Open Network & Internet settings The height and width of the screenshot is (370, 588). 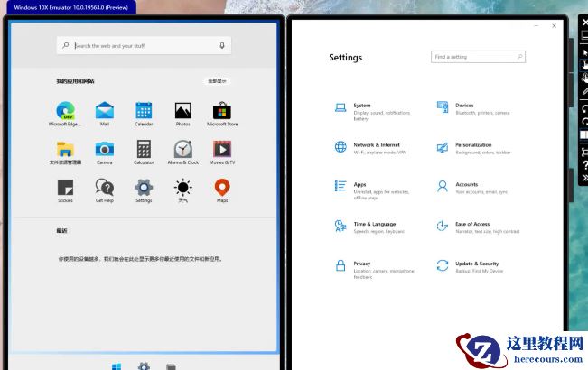point(371,148)
